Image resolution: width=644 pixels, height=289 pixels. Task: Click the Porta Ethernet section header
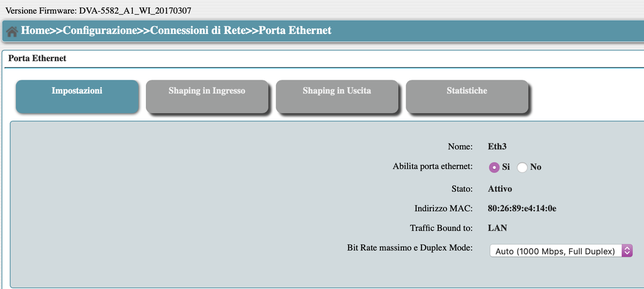click(x=37, y=58)
